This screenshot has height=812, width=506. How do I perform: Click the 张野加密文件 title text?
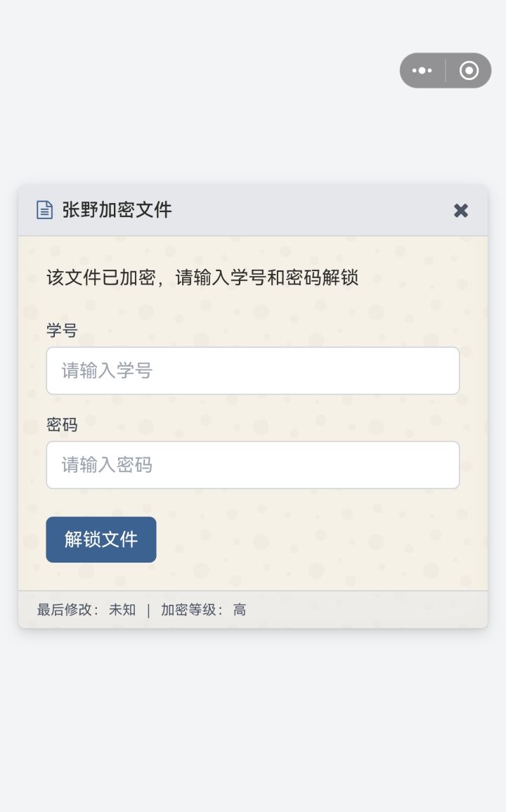pyautogui.click(x=117, y=210)
